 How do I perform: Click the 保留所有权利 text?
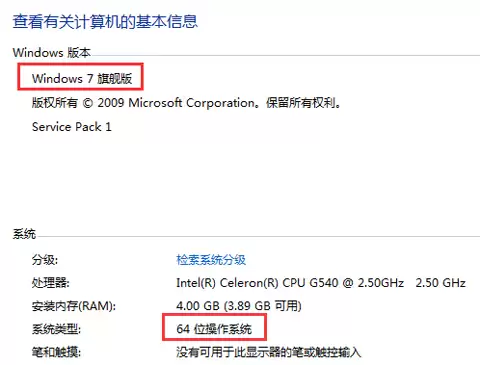(x=303, y=103)
